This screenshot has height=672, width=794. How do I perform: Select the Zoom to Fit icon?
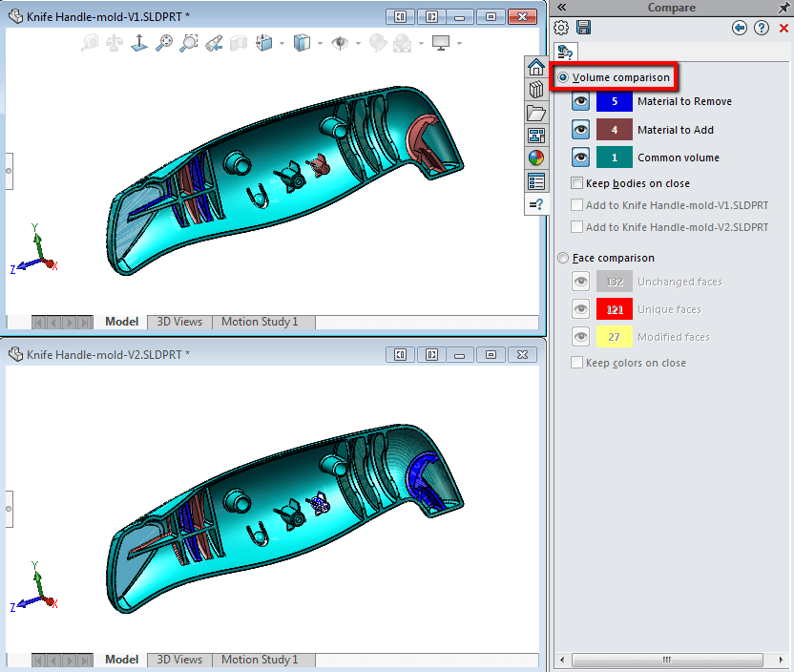164,44
